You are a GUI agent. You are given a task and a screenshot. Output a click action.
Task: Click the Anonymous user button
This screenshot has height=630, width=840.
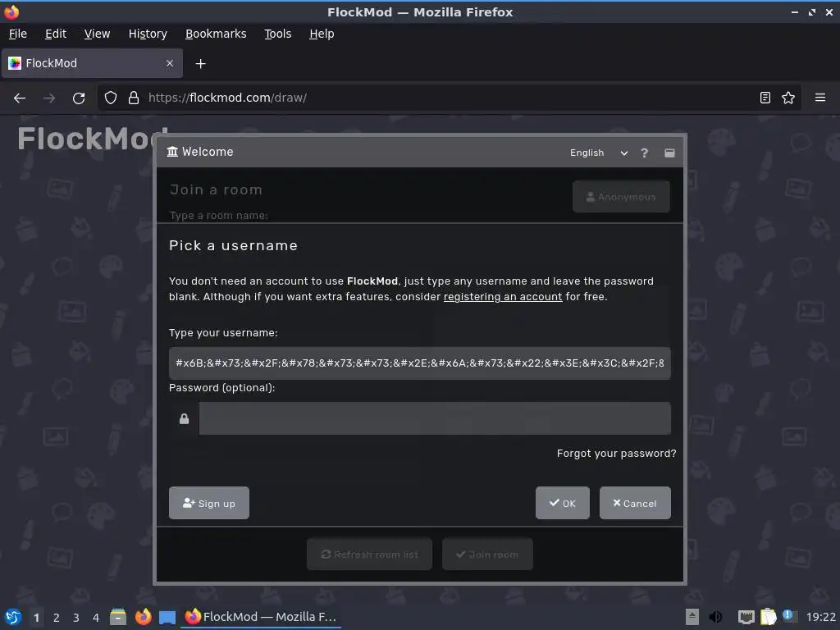pyautogui.click(x=621, y=197)
